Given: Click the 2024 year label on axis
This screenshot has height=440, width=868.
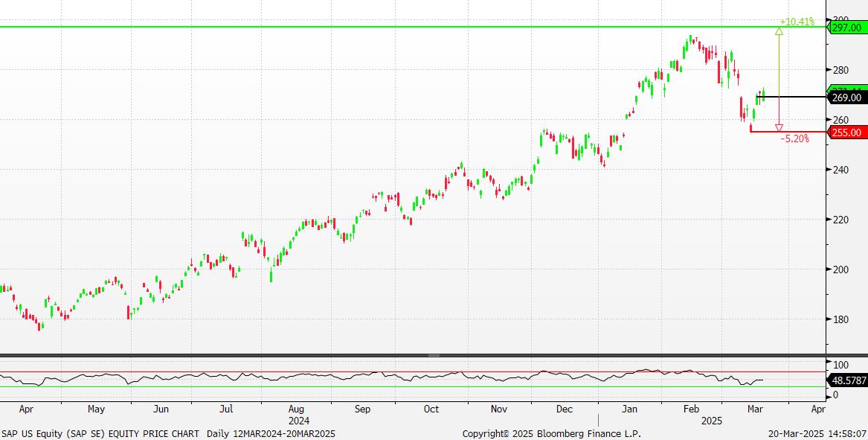Looking at the screenshot, I should coord(297,420).
